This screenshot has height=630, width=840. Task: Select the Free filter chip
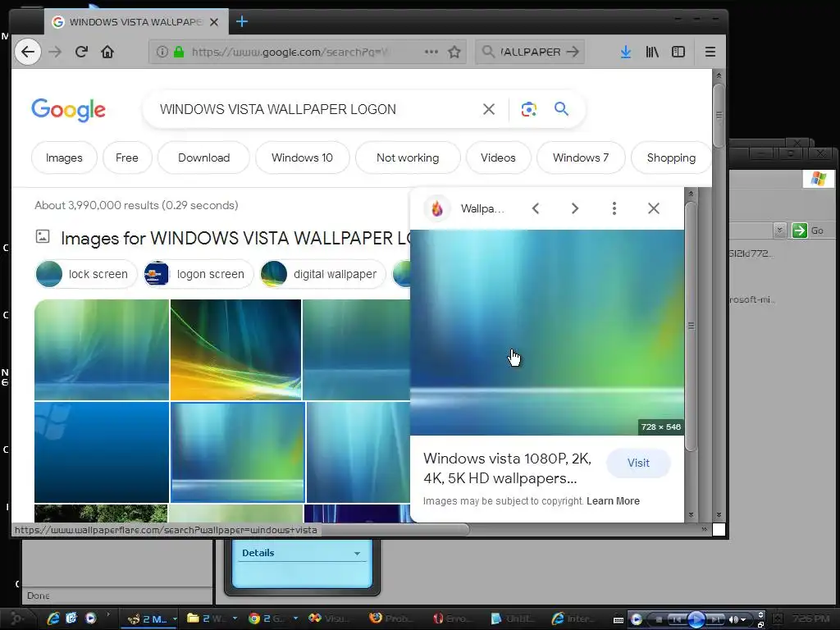click(127, 157)
